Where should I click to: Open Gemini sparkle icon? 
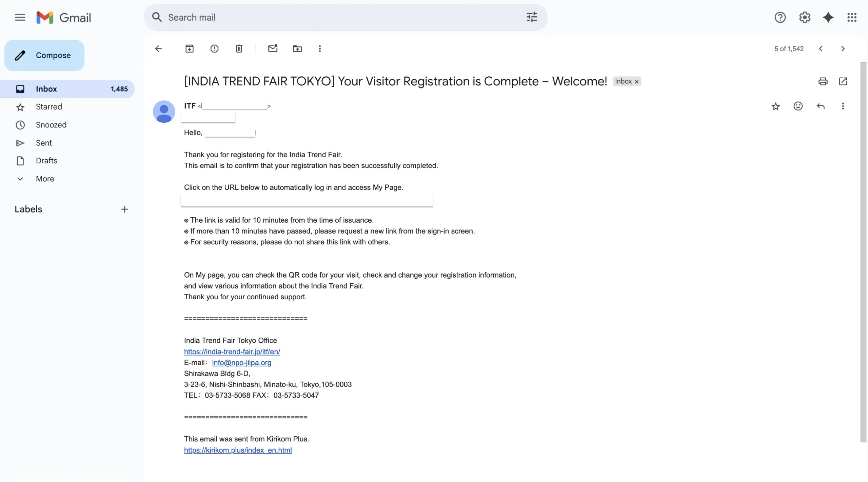tap(828, 17)
